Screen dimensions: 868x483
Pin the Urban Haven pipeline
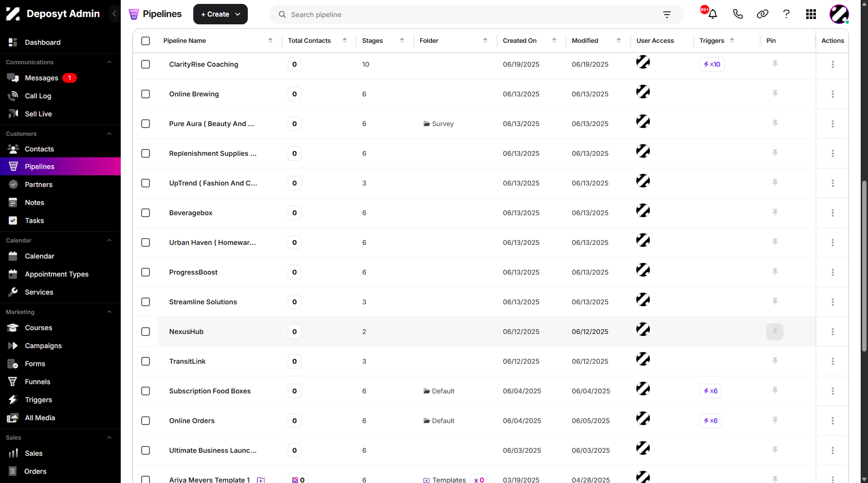(775, 242)
